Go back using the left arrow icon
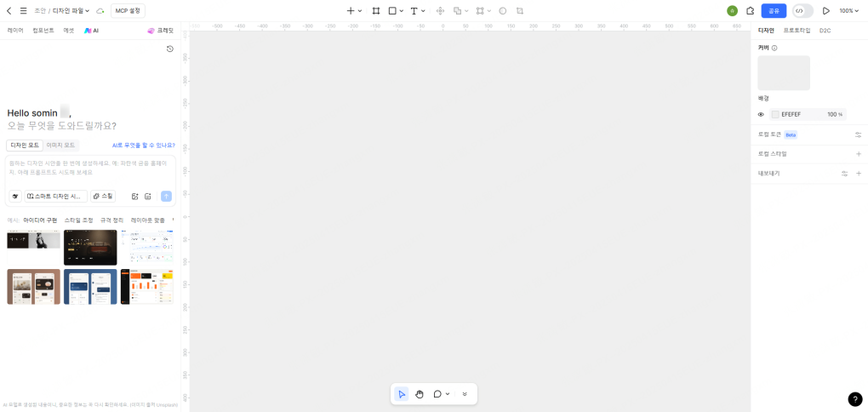This screenshot has height=412, width=868. pyautogui.click(x=9, y=10)
